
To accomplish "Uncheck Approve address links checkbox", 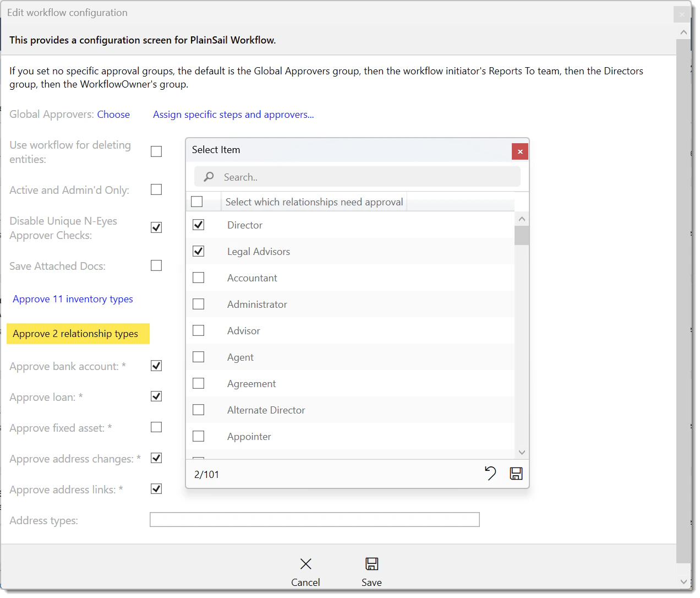I will pyautogui.click(x=156, y=489).
